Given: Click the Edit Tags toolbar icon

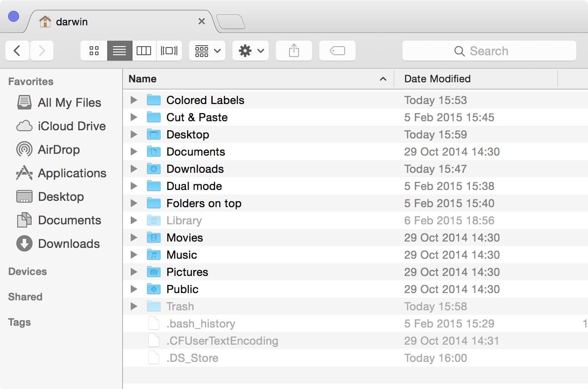Looking at the screenshot, I should coord(337,51).
